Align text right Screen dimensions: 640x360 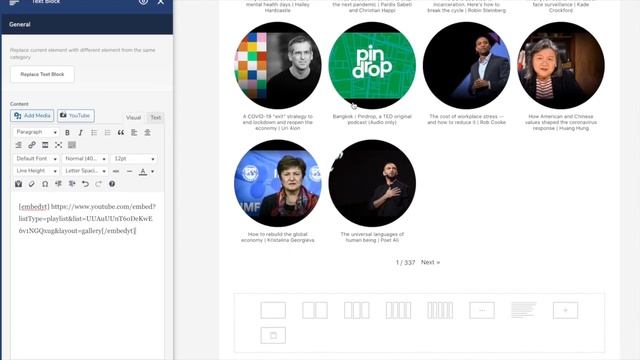click(19, 145)
